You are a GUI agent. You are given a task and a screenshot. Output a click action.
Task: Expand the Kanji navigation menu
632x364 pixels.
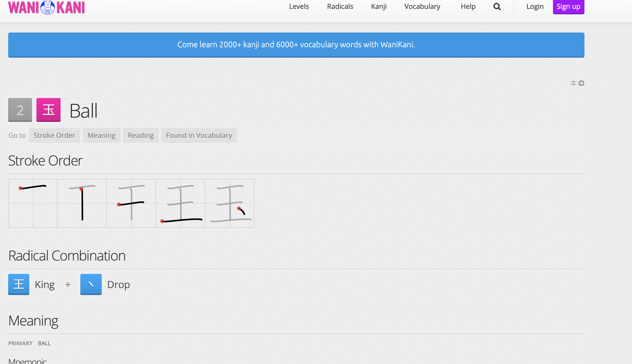point(379,6)
